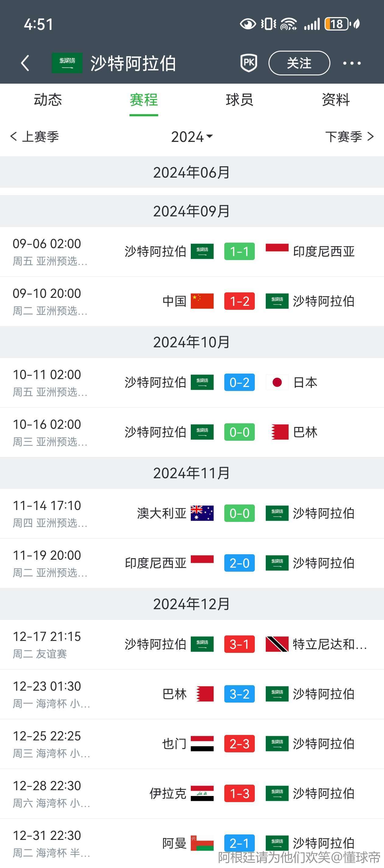Tap the Australia flag icon
Image resolution: width=384 pixels, height=868 pixels.
pos(202,513)
